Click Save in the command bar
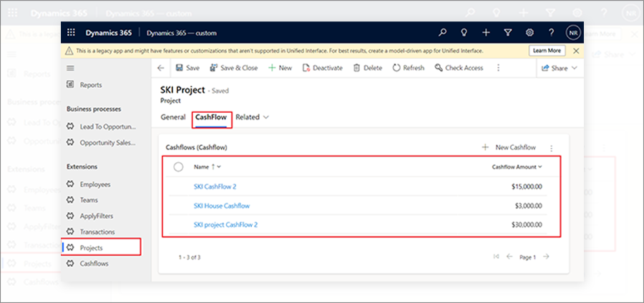This screenshot has width=644, height=303. pos(187,68)
